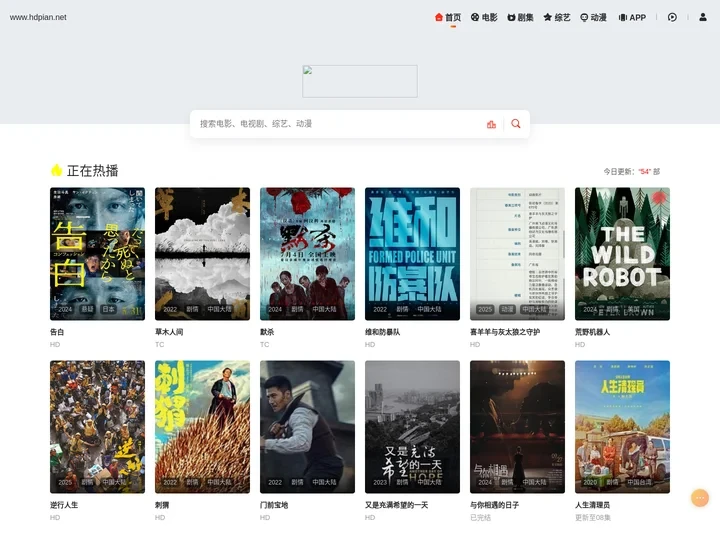The width and height of the screenshot is (720, 540).
Task: Click the 2025 tag on 逆行人生 poster
Action: pyautogui.click(x=65, y=482)
